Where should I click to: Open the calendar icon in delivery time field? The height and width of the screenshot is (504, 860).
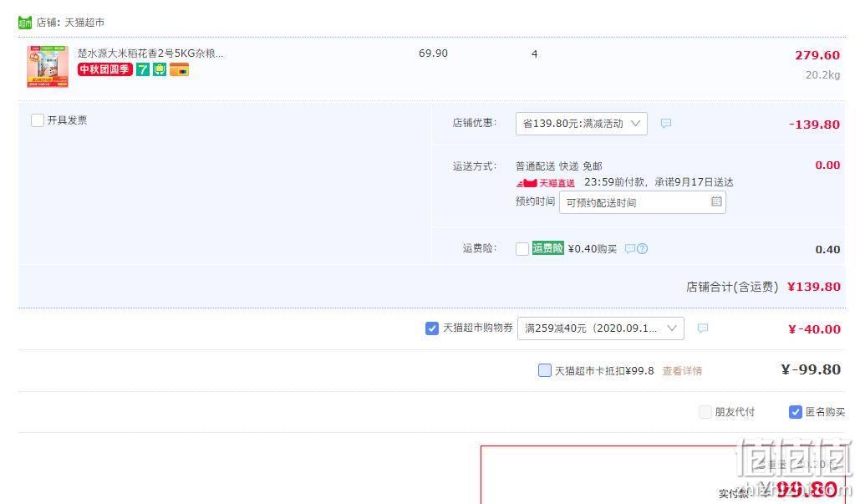pyautogui.click(x=716, y=201)
